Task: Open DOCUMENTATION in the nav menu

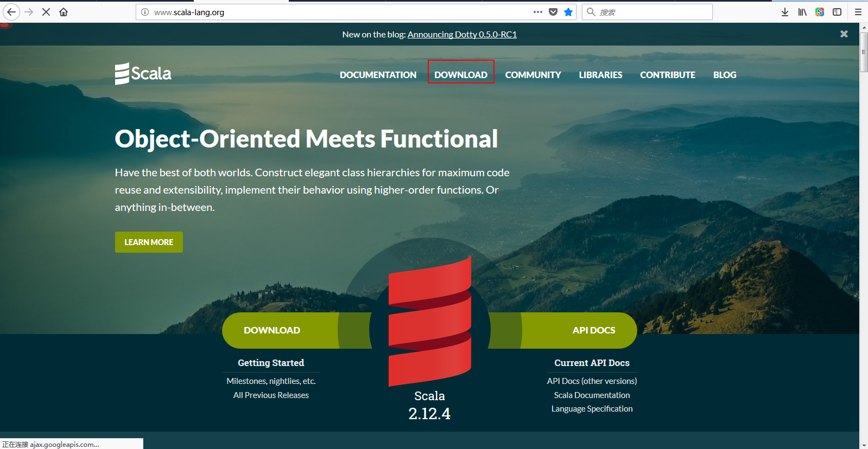Action: [378, 75]
